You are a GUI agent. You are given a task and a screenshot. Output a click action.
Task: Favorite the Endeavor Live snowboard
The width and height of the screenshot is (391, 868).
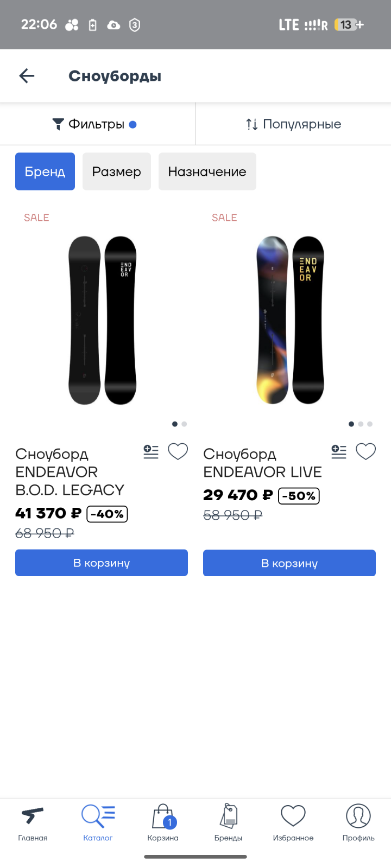point(365,451)
